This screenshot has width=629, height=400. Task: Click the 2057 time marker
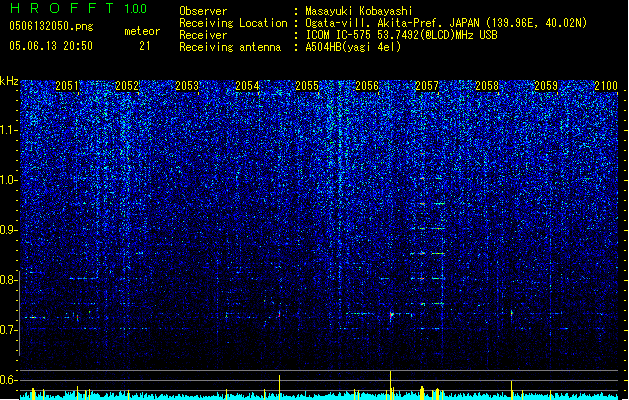point(427,85)
